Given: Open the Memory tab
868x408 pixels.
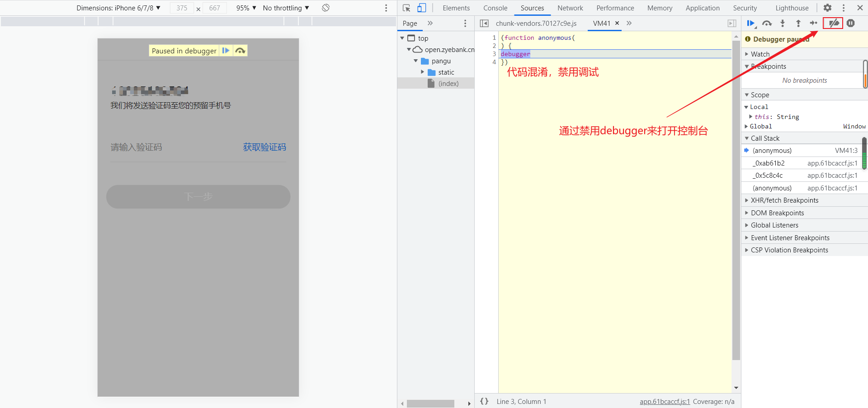Looking at the screenshot, I should click(660, 8).
